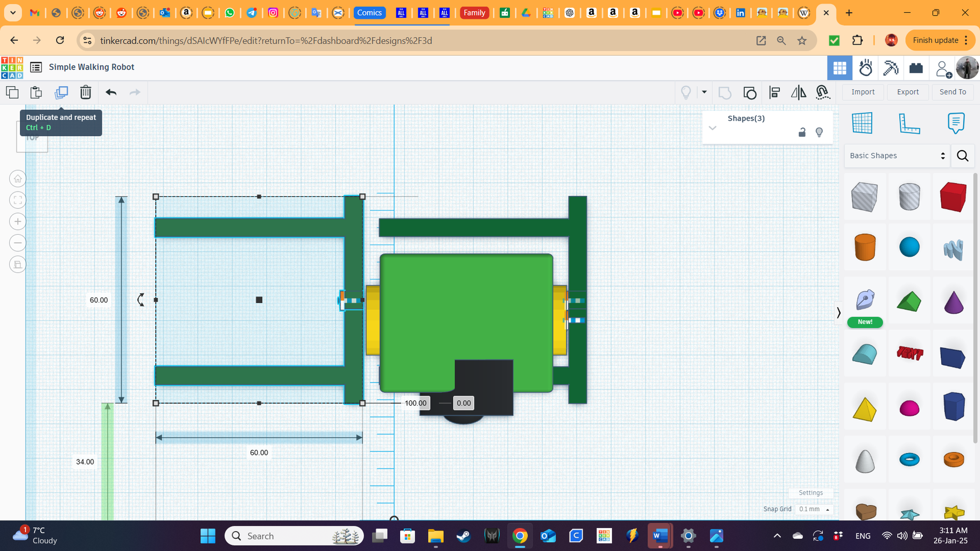Click the 34.00 dimension value

85,462
